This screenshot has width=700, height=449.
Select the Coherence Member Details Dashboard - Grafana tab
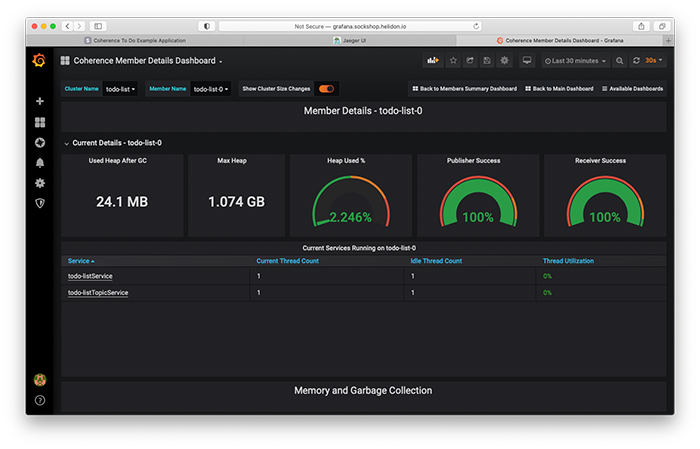coord(560,41)
